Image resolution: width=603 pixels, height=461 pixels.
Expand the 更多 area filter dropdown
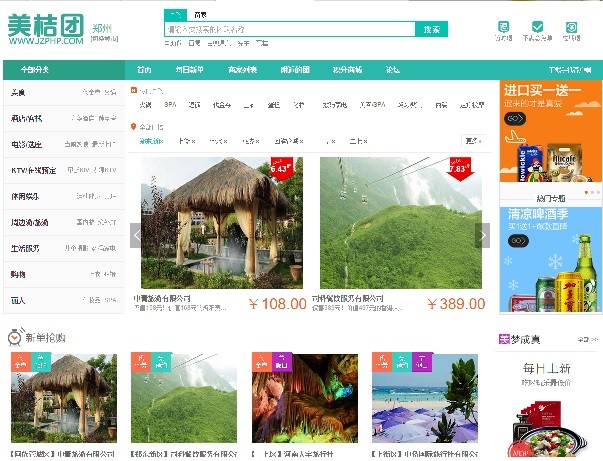coord(473,141)
